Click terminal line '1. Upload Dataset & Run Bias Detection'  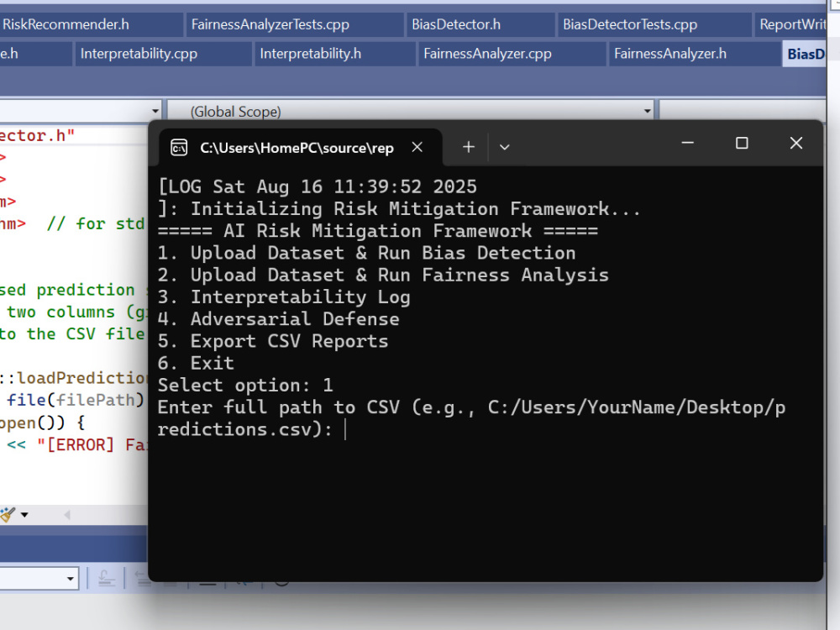(x=366, y=253)
